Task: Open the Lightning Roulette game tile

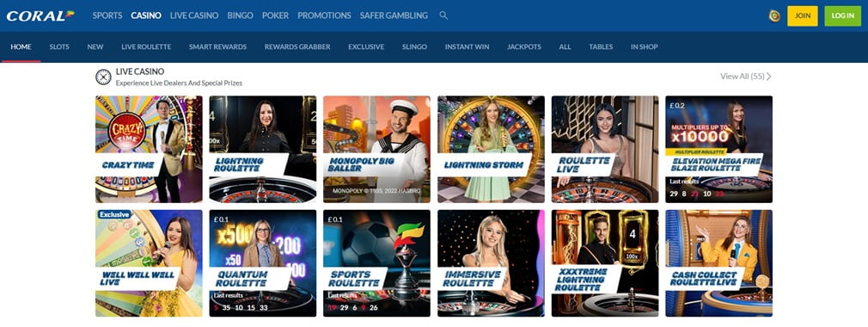Action: click(263, 149)
